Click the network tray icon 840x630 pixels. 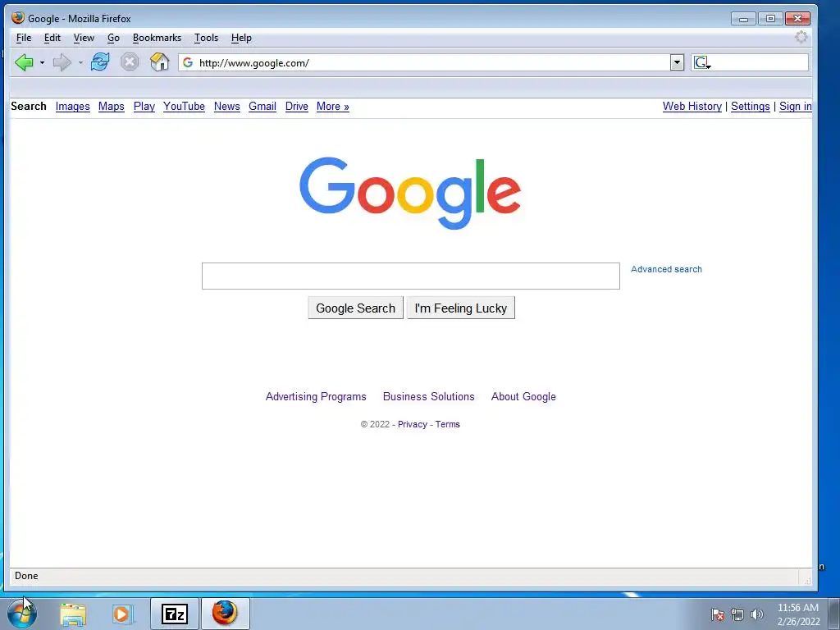tap(737, 614)
